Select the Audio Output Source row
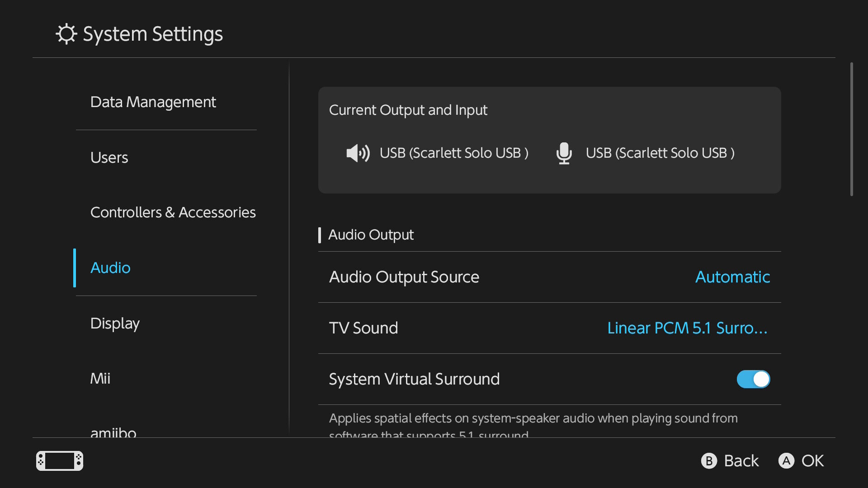The height and width of the screenshot is (488, 868). 404,277
